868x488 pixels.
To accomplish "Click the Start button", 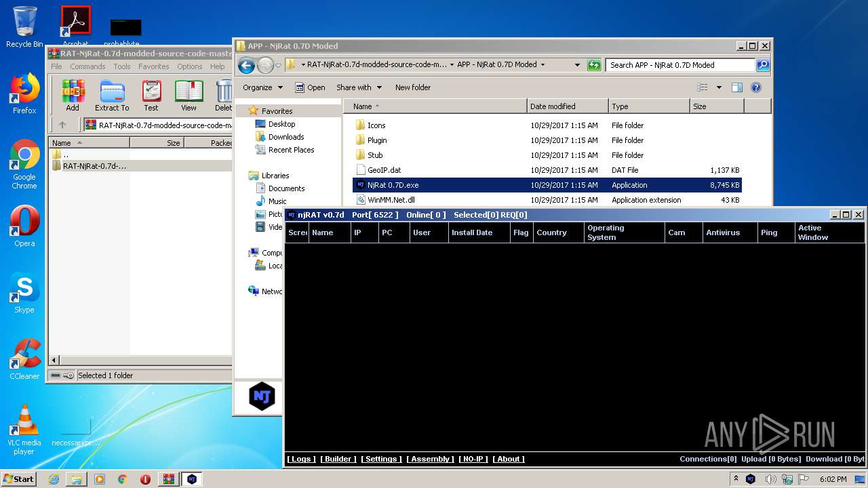I will [x=18, y=479].
